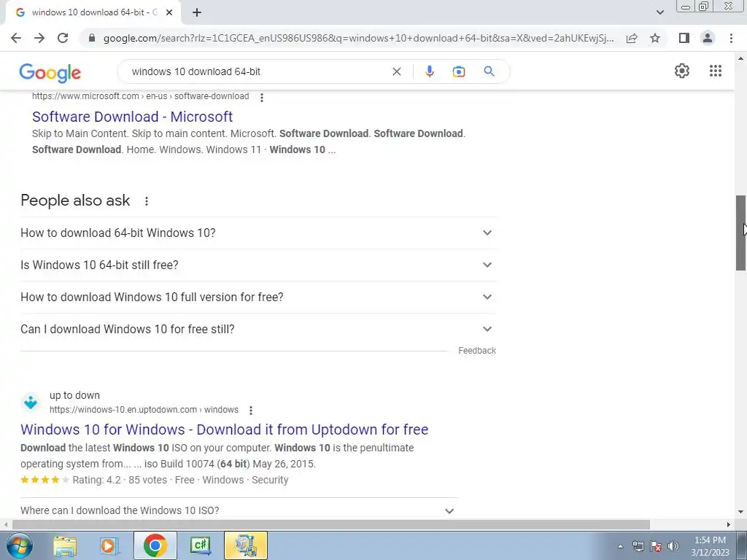The width and height of the screenshot is (747, 560).
Task: Open a new browser tab
Action: coord(197,12)
